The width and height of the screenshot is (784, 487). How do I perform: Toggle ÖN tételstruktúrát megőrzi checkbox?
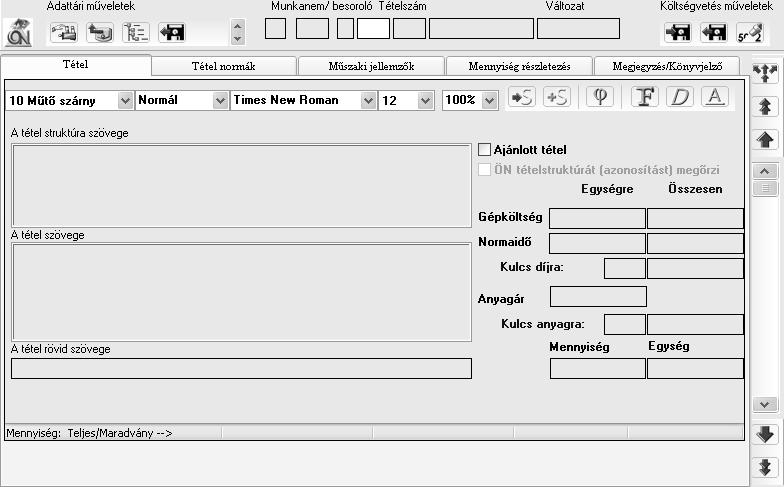point(484,170)
